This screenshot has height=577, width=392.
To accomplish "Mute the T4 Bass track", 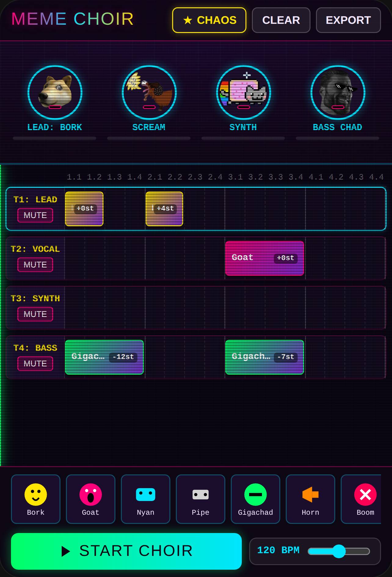I will [x=35, y=364].
